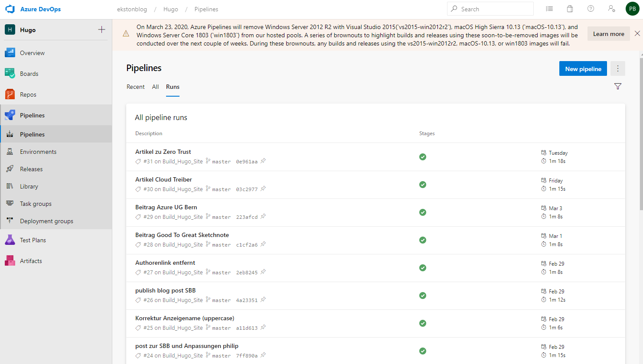Open the Overview hub icon
The height and width of the screenshot is (364, 643).
click(10, 53)
